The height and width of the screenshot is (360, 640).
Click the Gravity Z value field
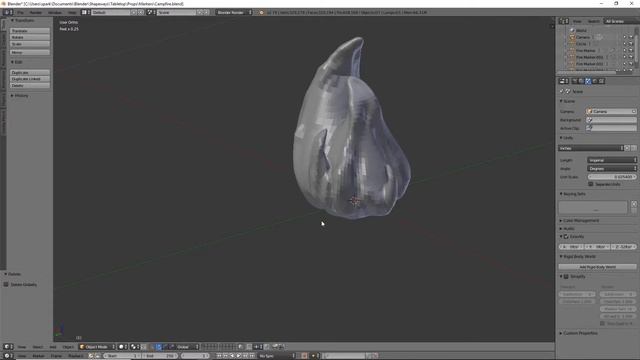pos(624,247)
